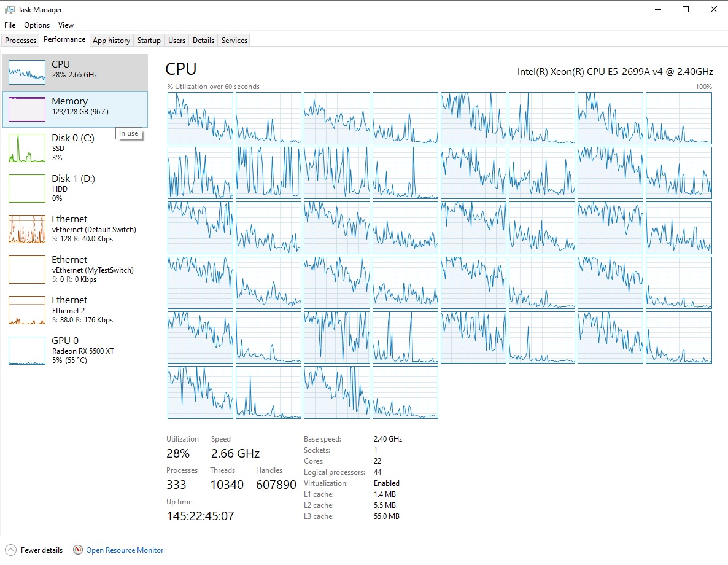Switch to the Users tab
The height and width of the screenshot is (565, 728).
[x=176, y=41]
